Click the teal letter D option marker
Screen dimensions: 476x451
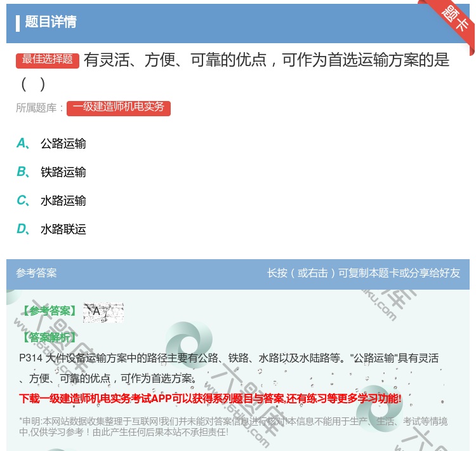tap(23, 229)
